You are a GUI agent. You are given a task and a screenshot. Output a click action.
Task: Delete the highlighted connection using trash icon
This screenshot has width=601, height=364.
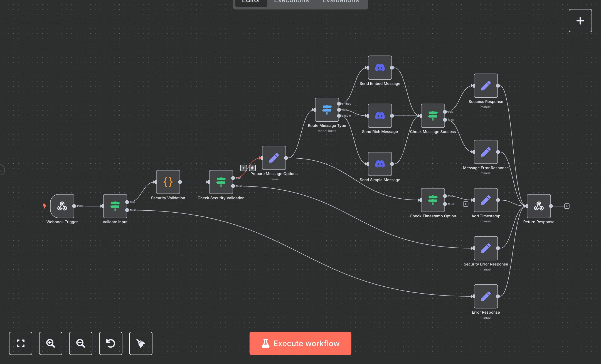tap(252, 168)
